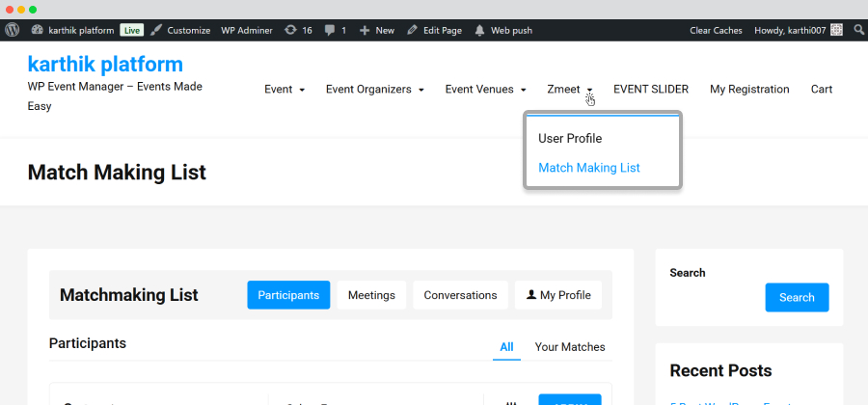This screenshot has height=405, width=868.
Task: Click the Web push bell icon
Action: point(480,31)
